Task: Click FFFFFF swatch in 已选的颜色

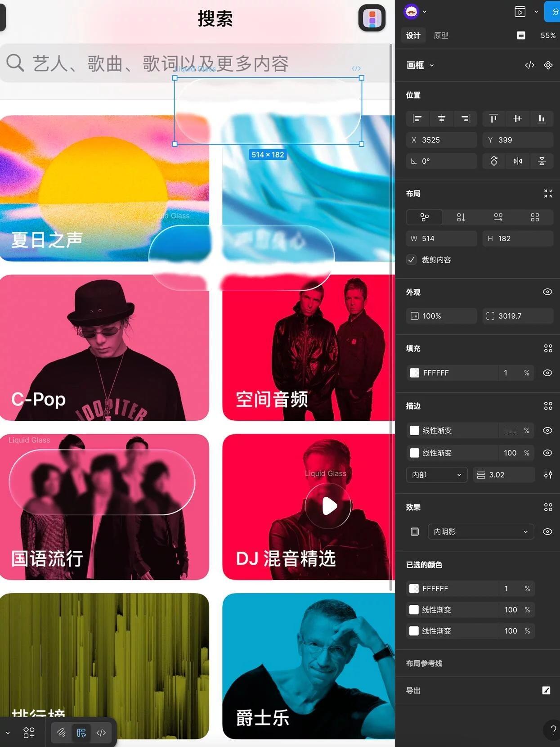Action: [x=414, y=588]
